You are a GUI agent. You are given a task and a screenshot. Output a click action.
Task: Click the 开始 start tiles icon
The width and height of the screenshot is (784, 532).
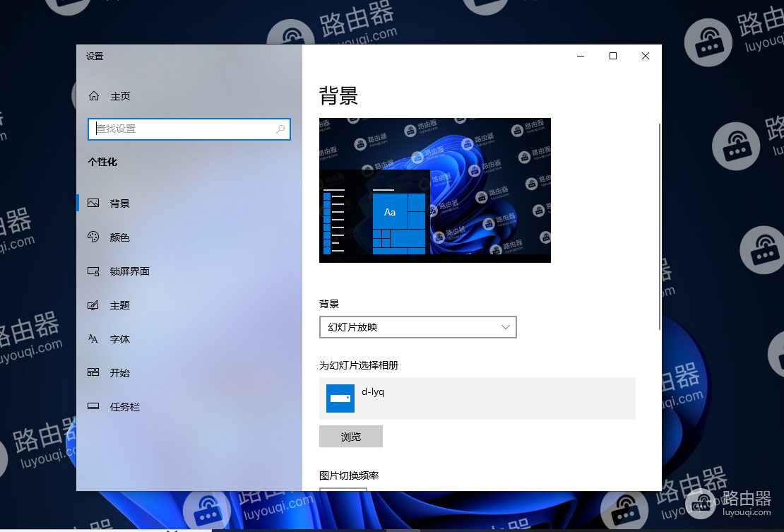point(93,372)
